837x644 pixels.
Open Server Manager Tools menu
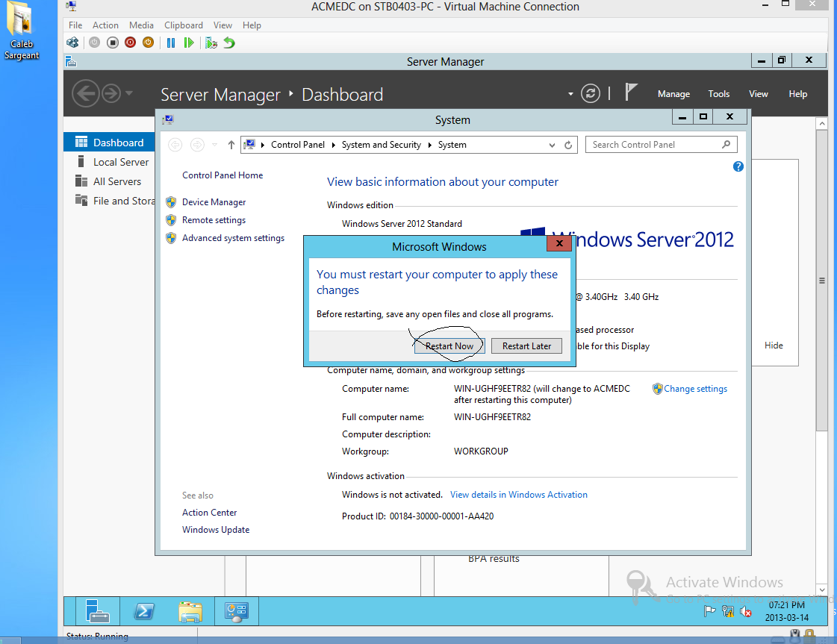click(x=719, y=94)
